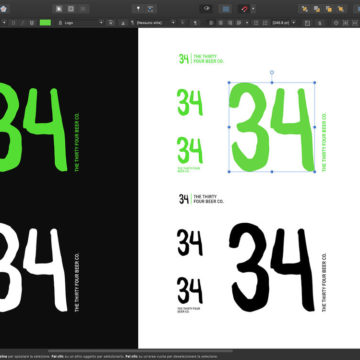This screenshot has height=360, width=360.
Task: Align text left in context toolbar
Action: (x=211, y=23)
